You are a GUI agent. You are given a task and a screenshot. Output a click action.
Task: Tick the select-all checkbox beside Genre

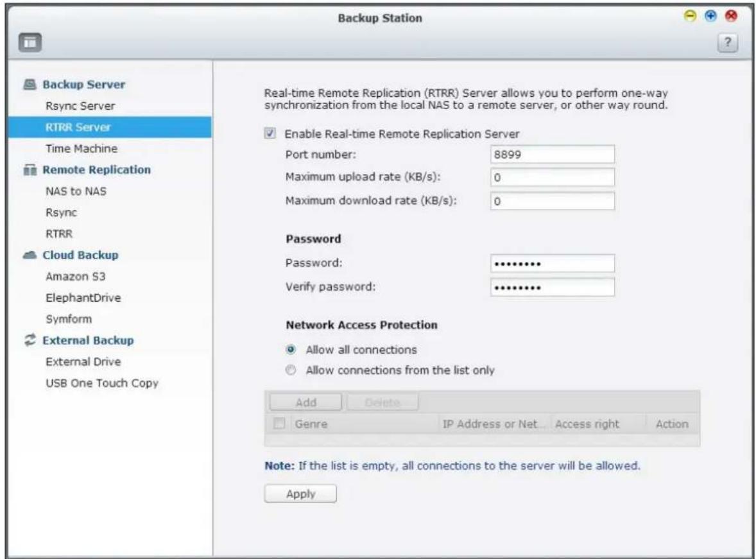(279, 424)
